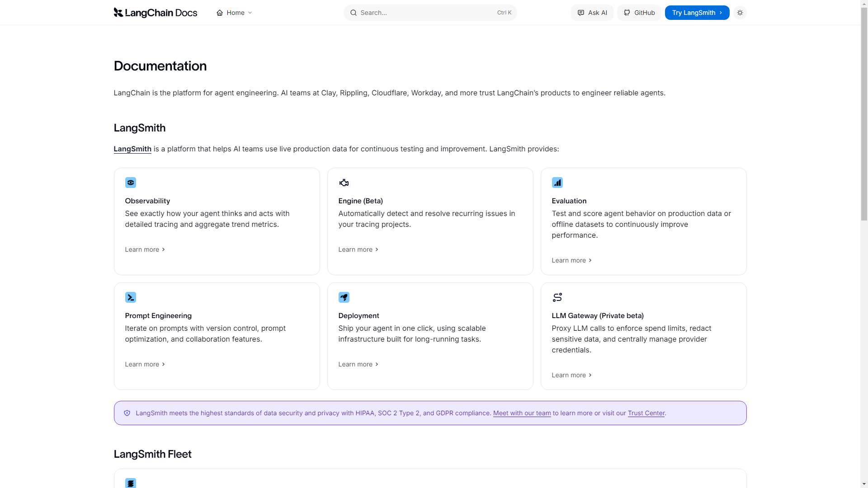
Task: Click the chevron on Try LangSmith
Action: coord(721,13)
